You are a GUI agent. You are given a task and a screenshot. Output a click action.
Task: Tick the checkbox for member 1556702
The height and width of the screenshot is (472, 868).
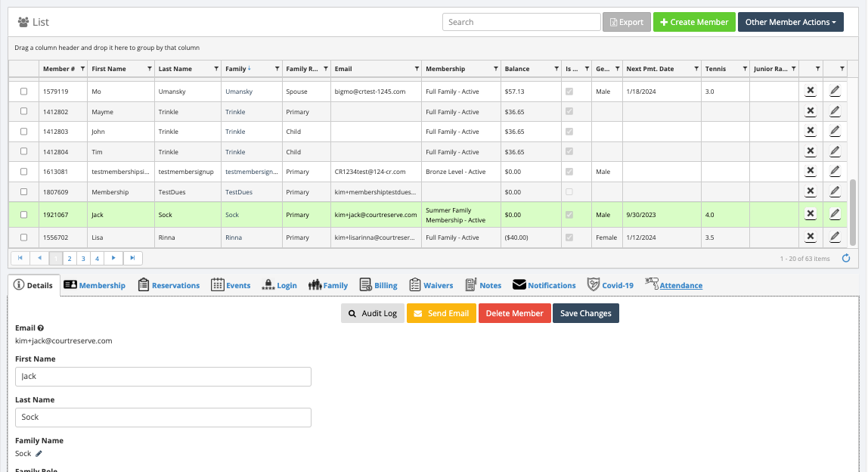(x=23, y=238)
